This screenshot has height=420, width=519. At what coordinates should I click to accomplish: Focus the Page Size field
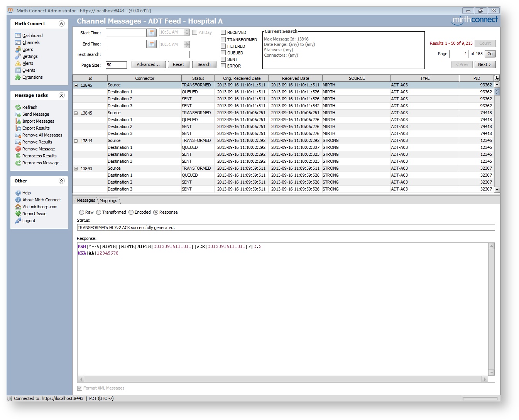click(116, 65)
